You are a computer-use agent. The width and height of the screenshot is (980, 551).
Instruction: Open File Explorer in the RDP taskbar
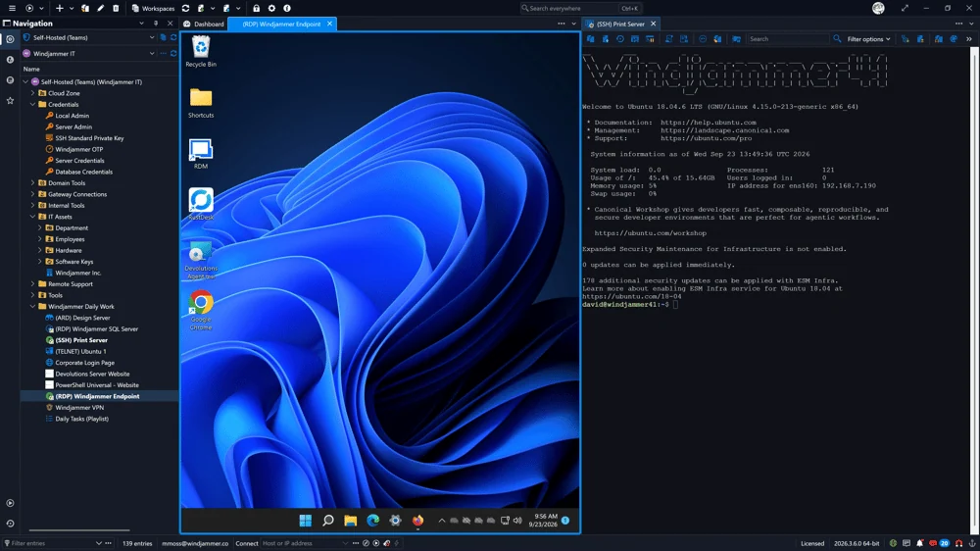click(350, 521)
